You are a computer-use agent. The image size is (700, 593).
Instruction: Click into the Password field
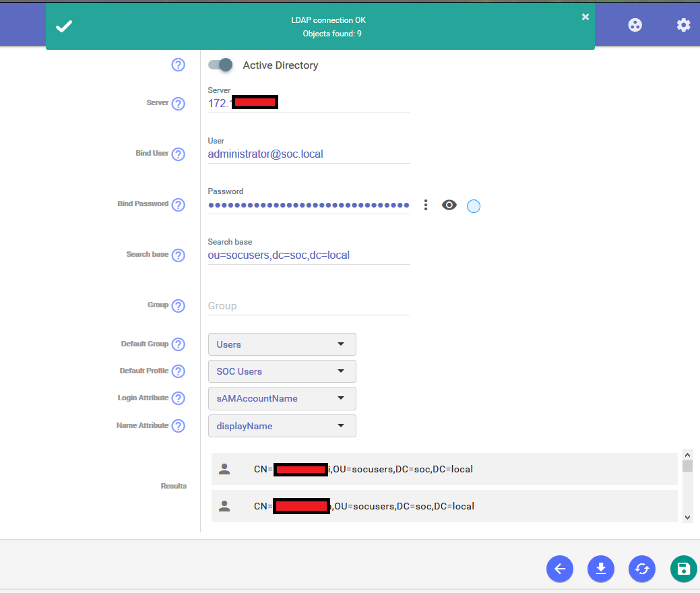[309, 205]
